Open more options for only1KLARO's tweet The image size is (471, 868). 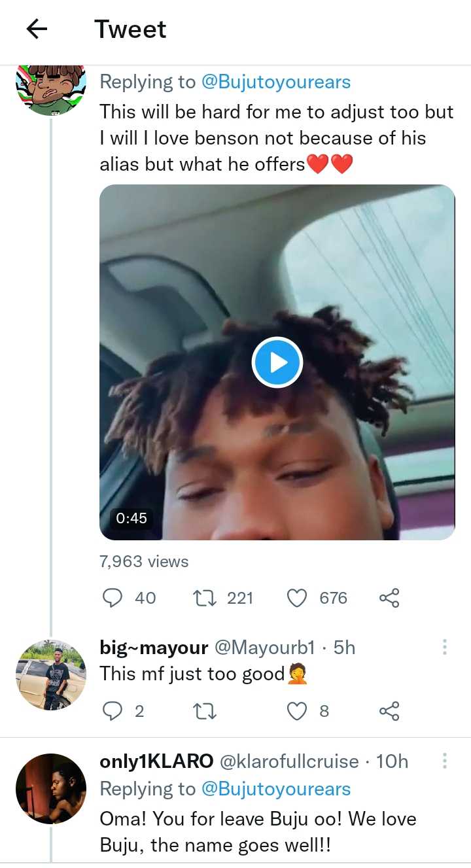pos(445,761)
